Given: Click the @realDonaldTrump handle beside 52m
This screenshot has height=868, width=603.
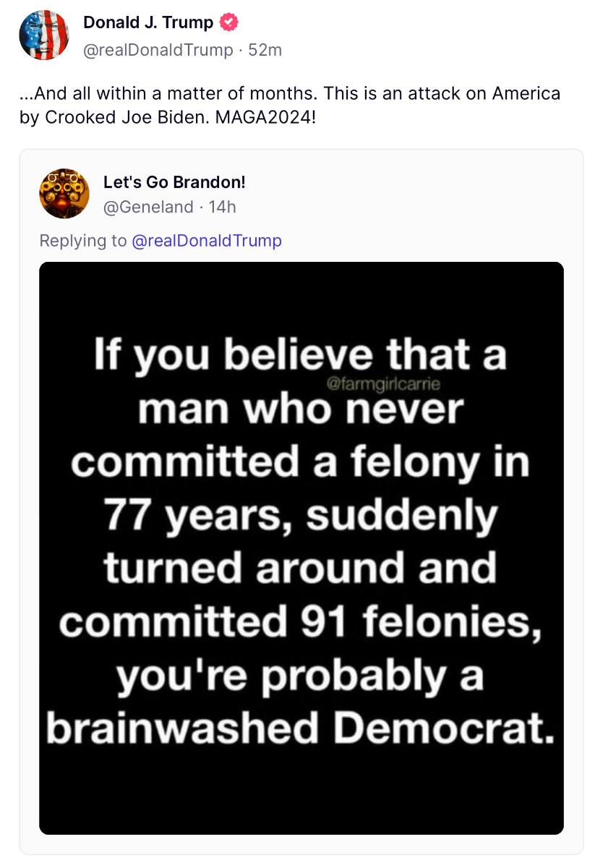Looking at the screenshot, I should tap(158, 50).
